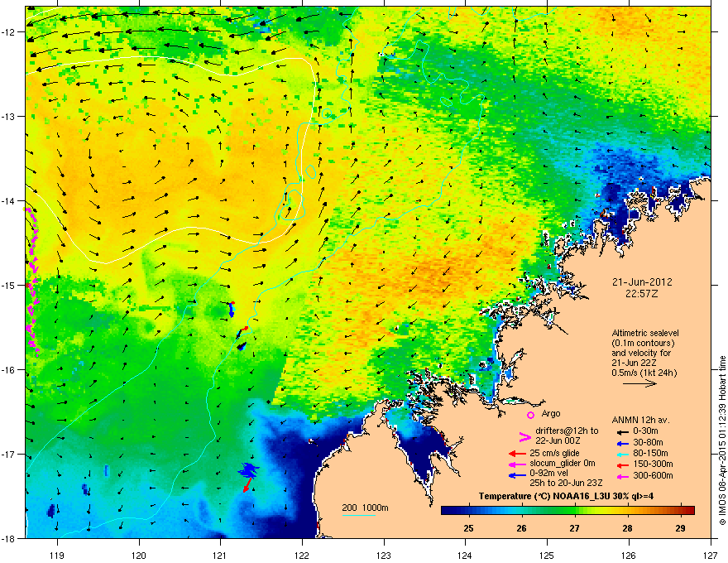Click the colorbar tick label 25
Screen dimensions: 728x563
pos(469,528)
